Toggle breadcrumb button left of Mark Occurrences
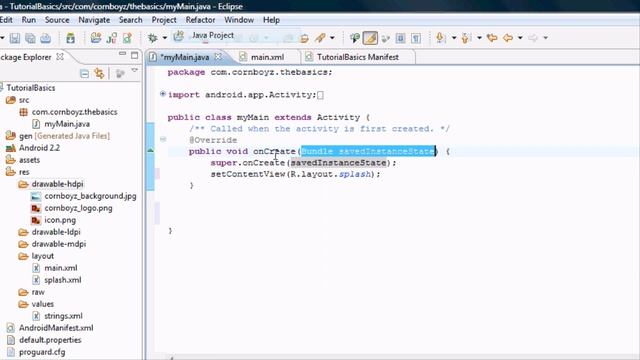640x360 pixels. (x=354, y=38)
